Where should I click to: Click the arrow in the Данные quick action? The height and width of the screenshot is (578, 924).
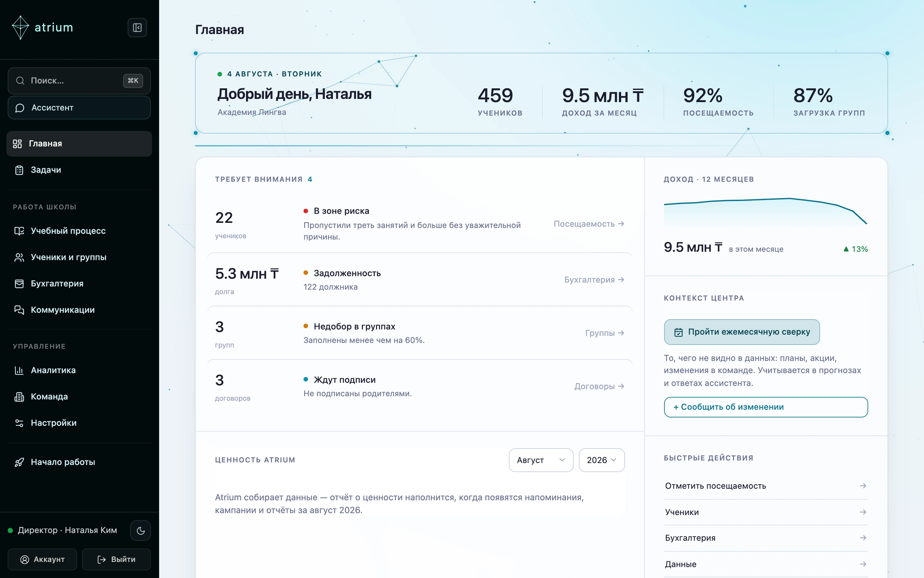(863, 564)
